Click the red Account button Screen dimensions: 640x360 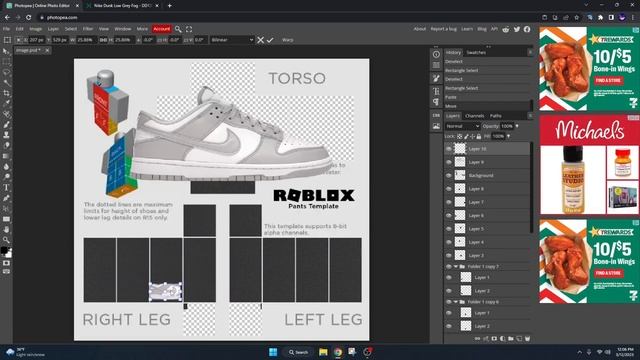click(x=161, y=29)
